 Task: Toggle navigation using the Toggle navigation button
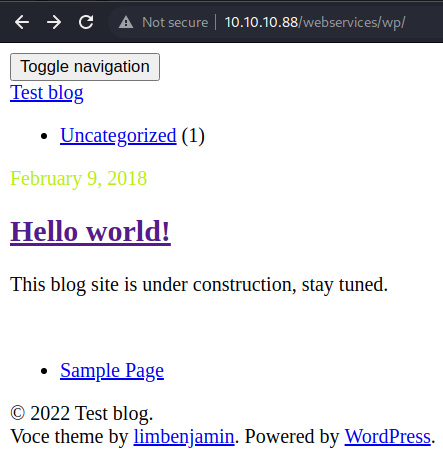click(85, 67)
